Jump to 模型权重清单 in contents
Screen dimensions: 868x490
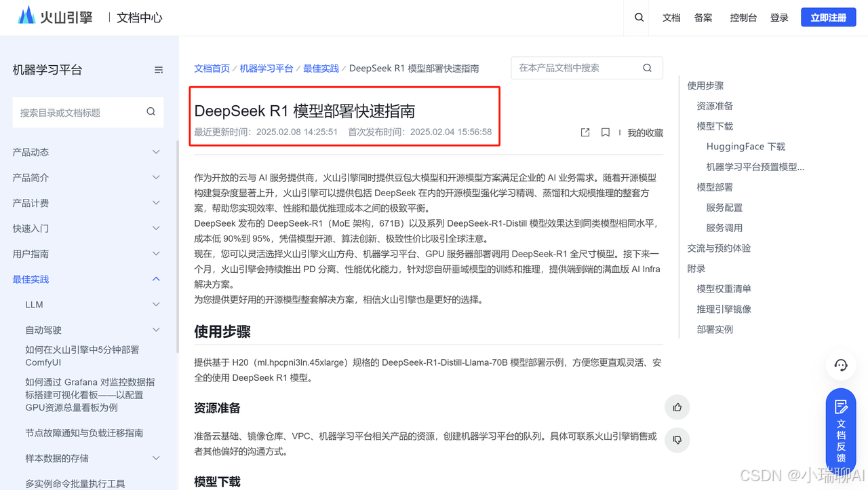724,288
